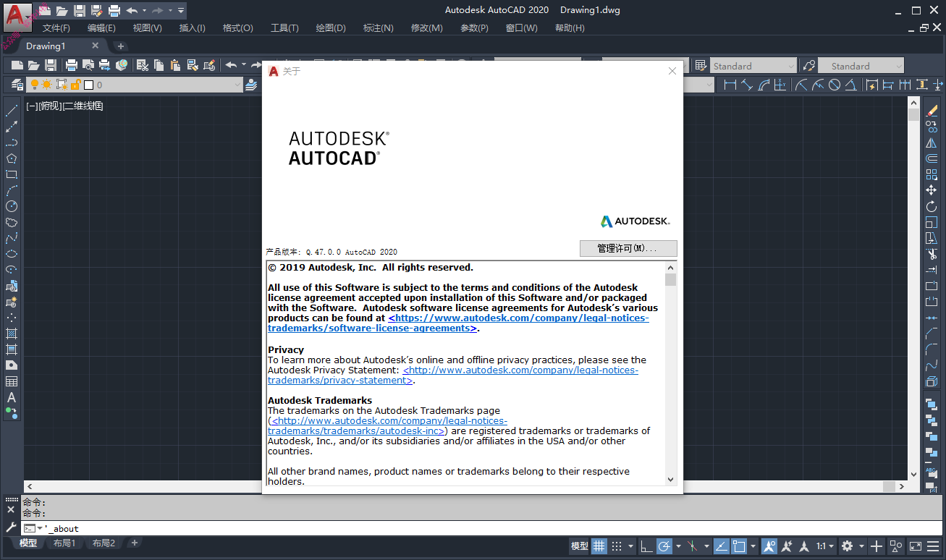
Task: Toggle Snap mode dotted grid in status bar
Action: pyautogui.click(x=617, y=546)
